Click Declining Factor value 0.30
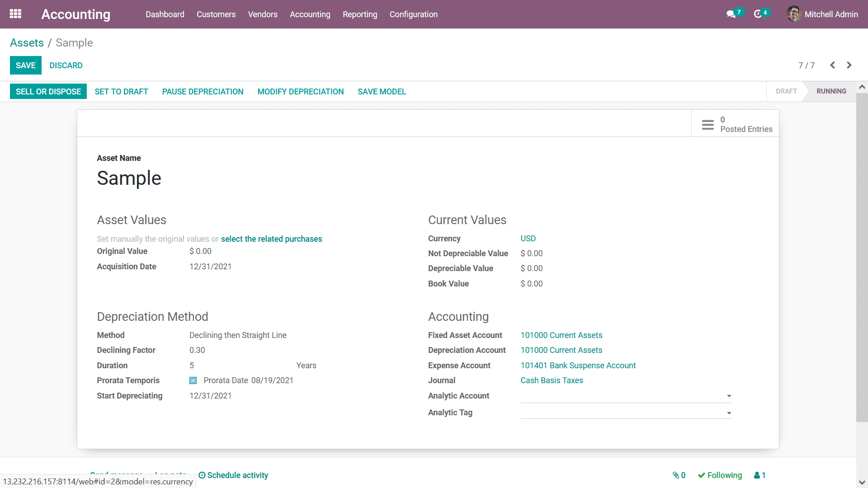This screenshot has height=488, width=868. [x=197, y=350]
